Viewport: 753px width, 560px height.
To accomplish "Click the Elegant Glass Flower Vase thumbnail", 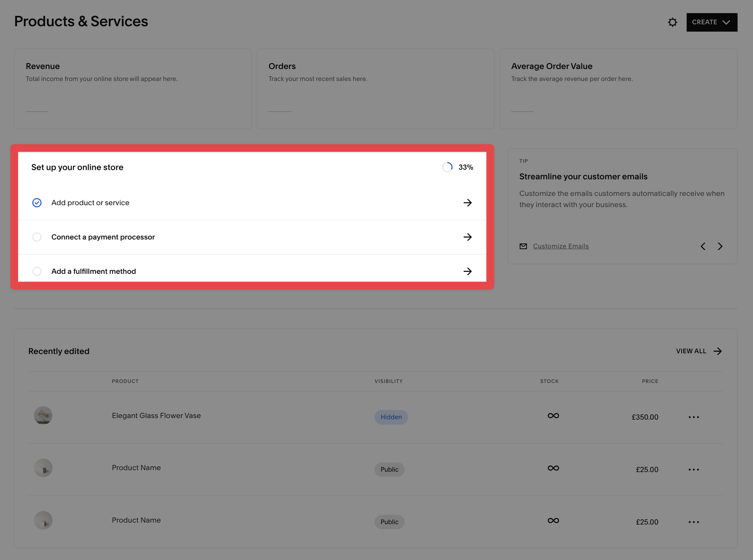I will [x=43, y=415].
